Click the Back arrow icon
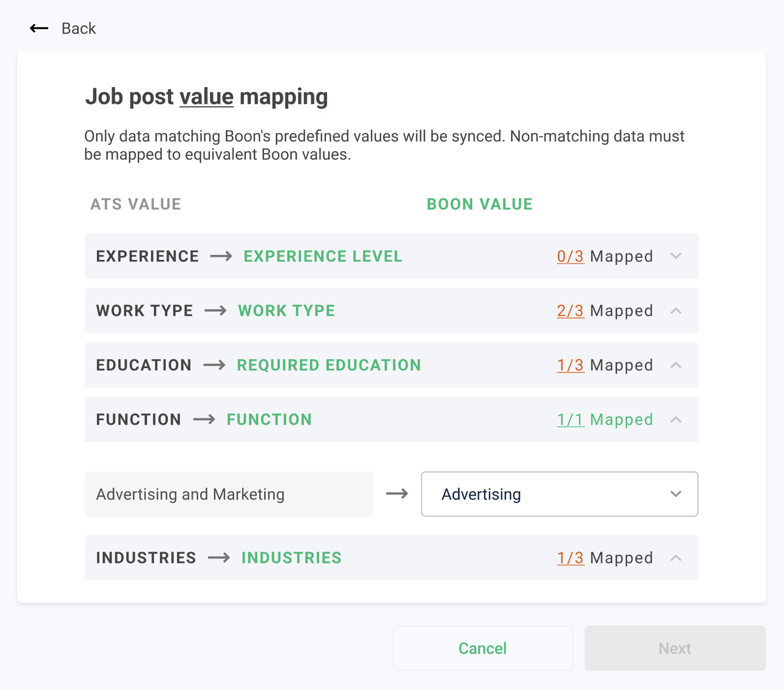Viewport: 784px width, 690px height. click(x=39, y=29)
